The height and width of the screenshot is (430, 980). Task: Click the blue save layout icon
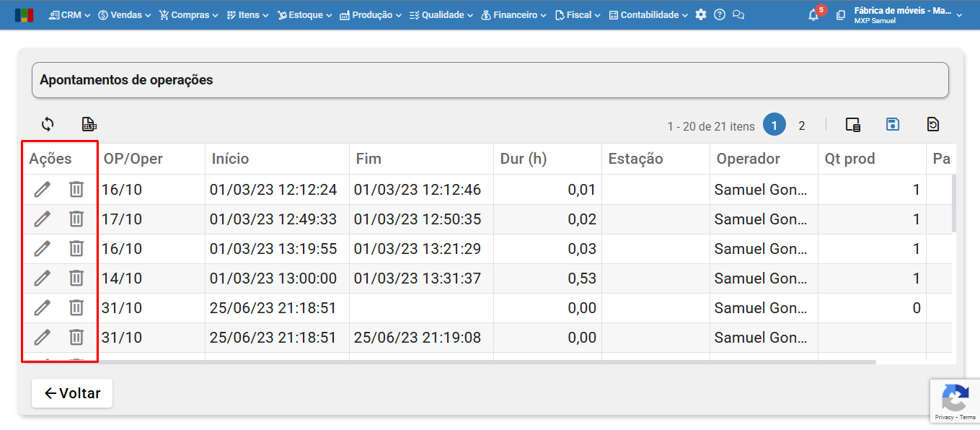point(893,124)
